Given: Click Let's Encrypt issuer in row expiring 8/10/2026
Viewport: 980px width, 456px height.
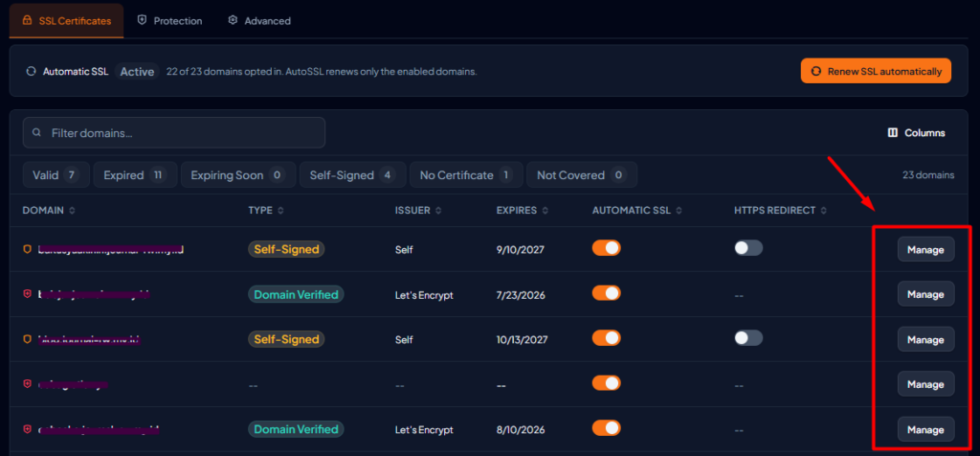Looking at the screenshot, I should coord(424,430).
